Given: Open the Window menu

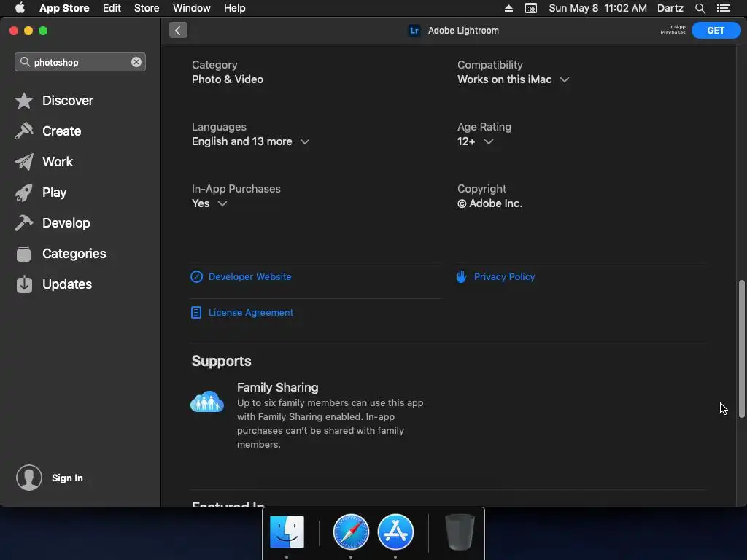Looking at the screenshot, I should click(x=192, y=8).
